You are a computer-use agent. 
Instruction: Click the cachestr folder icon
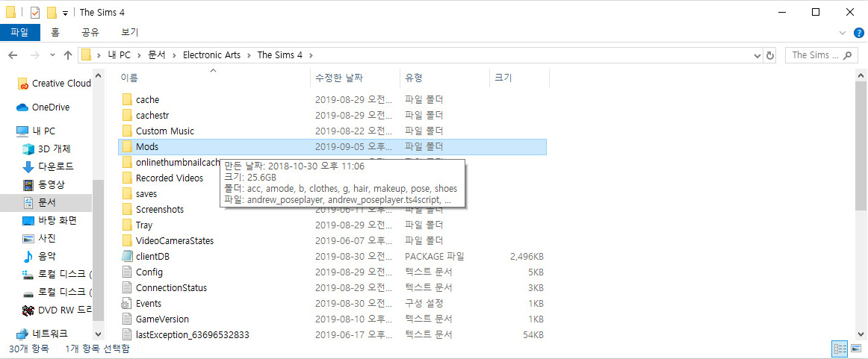(127, 115)
